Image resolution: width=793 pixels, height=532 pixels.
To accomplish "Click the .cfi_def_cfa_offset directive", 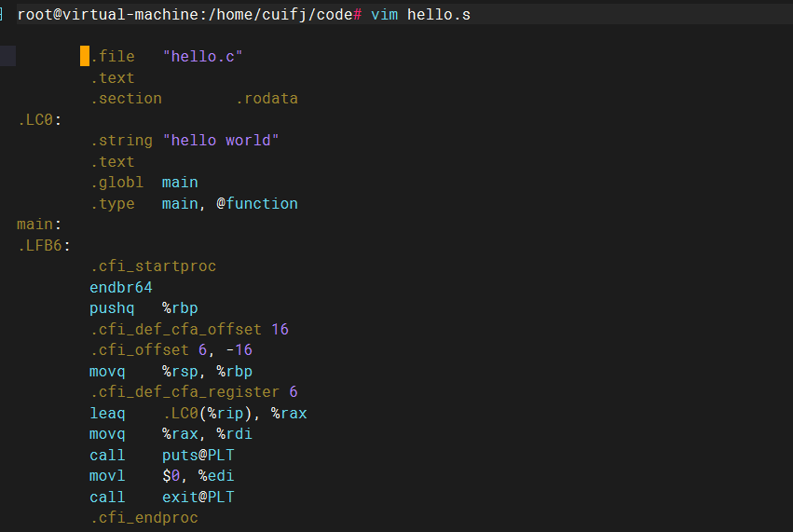I will pos(176,330).
